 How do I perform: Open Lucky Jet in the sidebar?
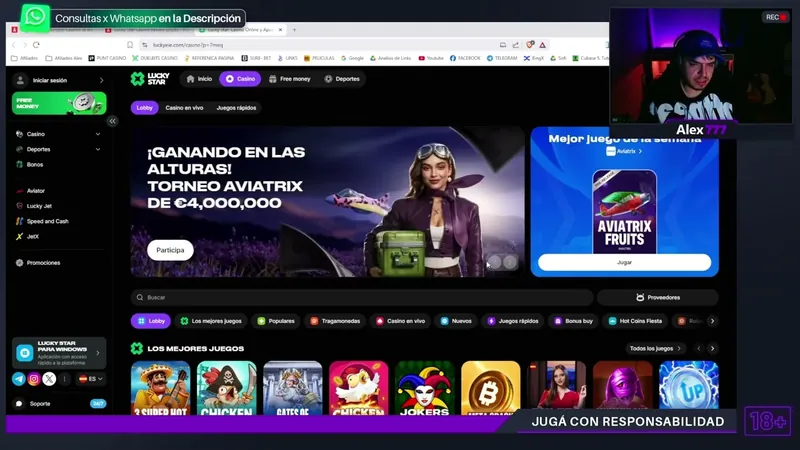point(39,206)
